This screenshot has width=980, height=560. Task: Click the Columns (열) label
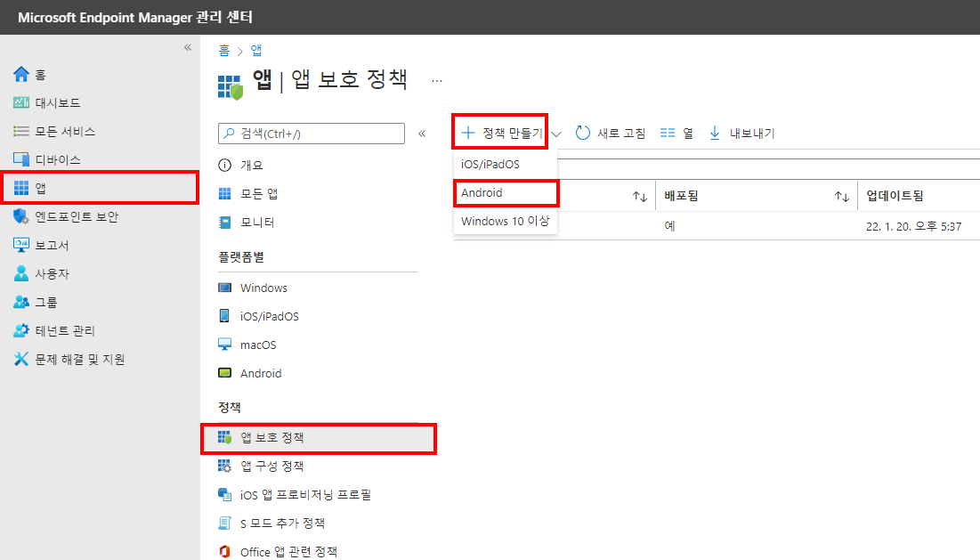(687, 134)
